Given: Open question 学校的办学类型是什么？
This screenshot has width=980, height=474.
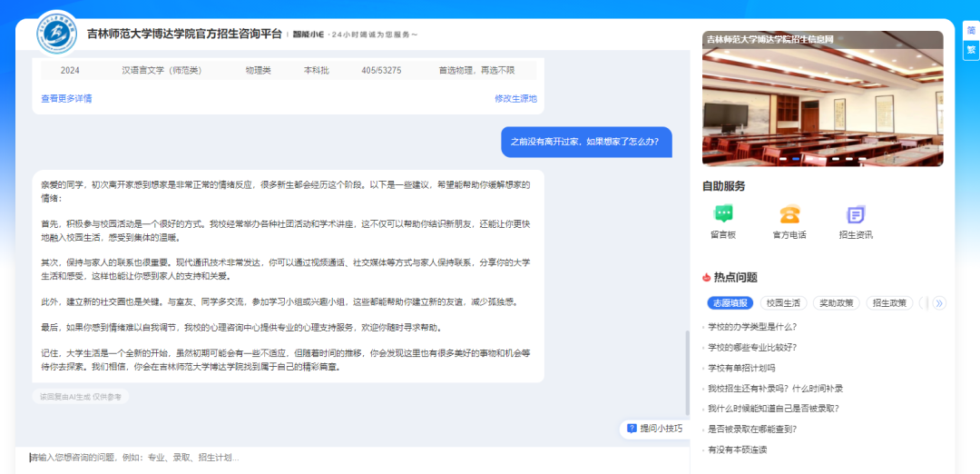Looking at the screenshot, I should tap(752, 327).
